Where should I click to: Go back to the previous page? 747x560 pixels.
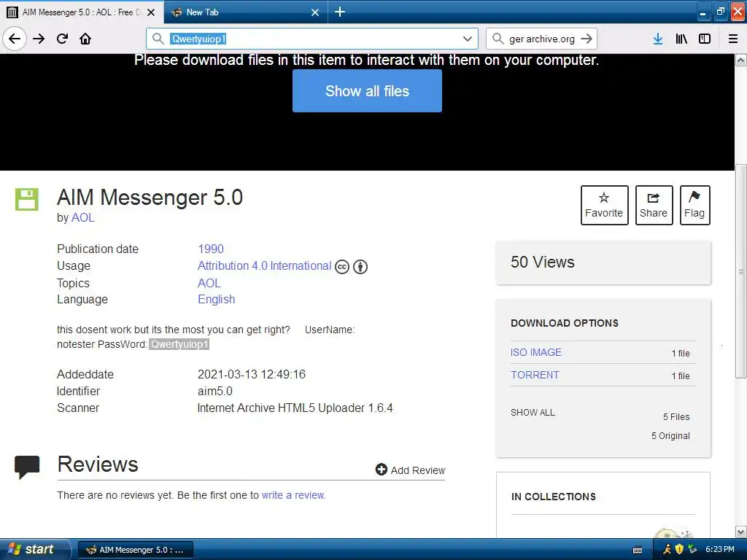(15, 39)
